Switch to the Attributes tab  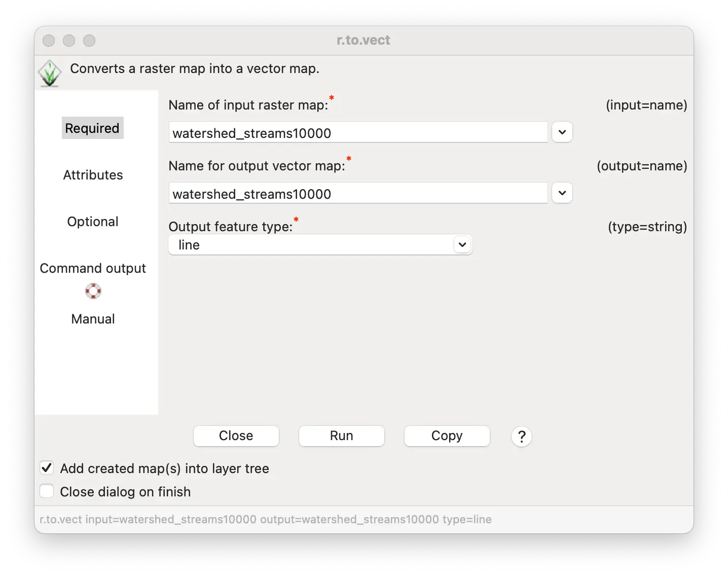click(93, 175)
